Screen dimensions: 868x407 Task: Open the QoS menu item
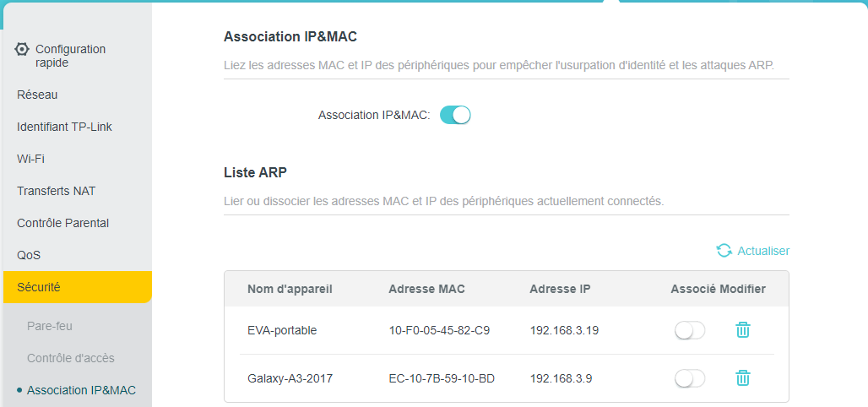(29, 255)
